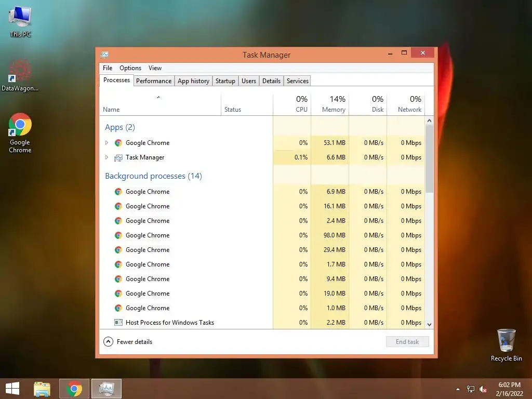
Task: Click Task Manager title bar icon
Action: (104, 55)
